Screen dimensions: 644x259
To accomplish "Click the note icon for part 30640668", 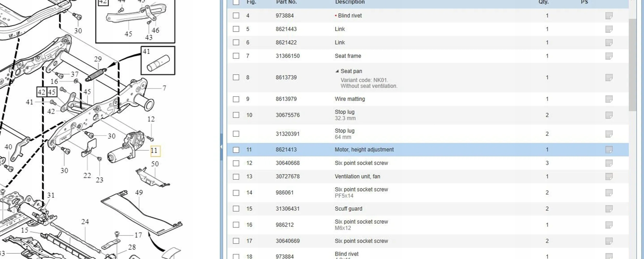I will (x=609, y=163).
